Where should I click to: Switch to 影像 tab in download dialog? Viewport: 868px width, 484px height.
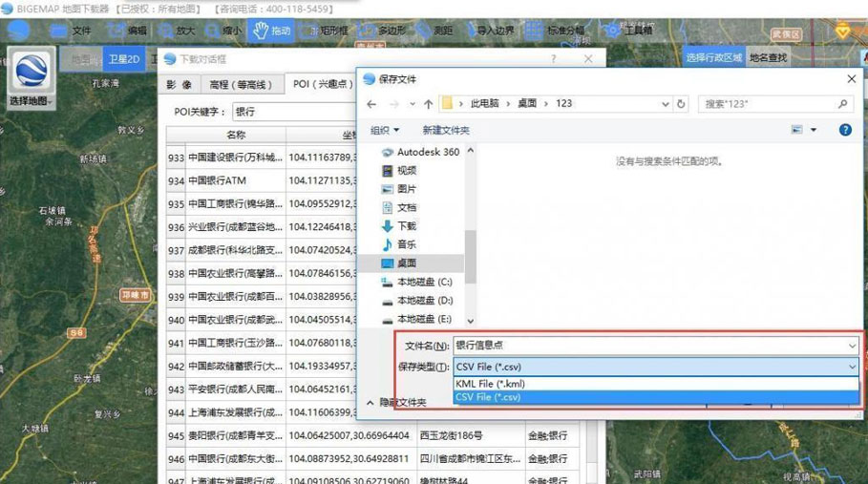(x=179, y=85)
